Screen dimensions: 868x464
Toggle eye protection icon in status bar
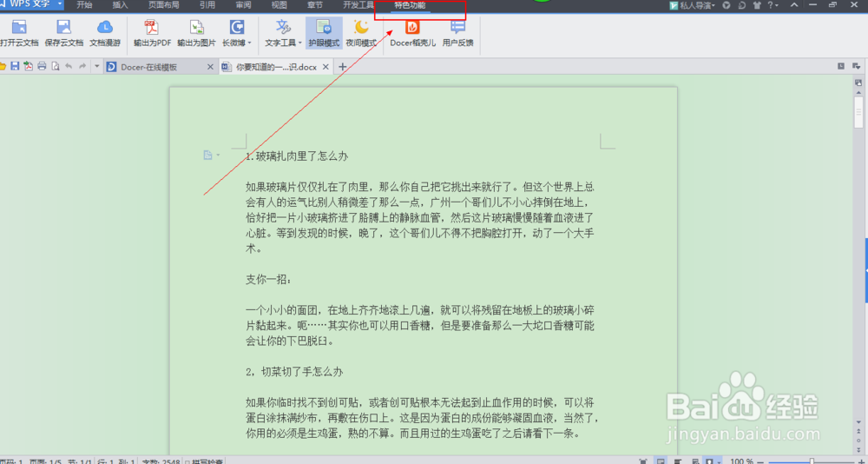click(710, 461)
